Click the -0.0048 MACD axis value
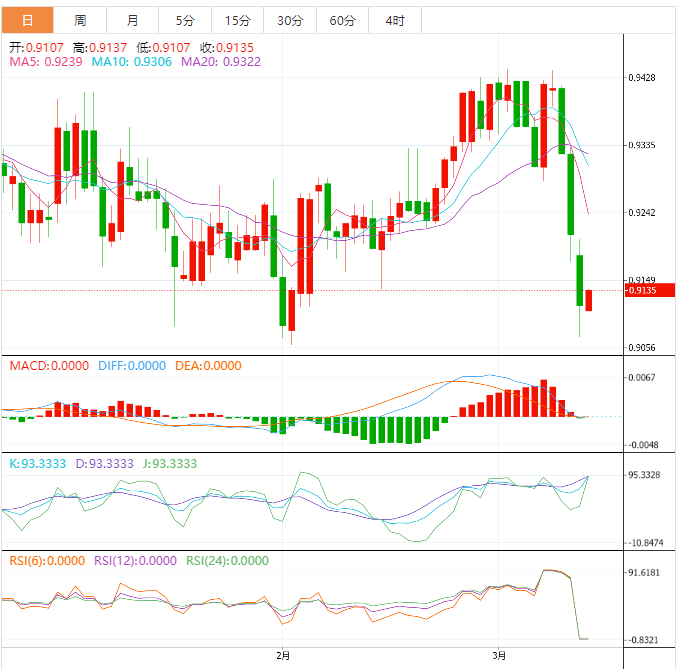 click(642, 445)
